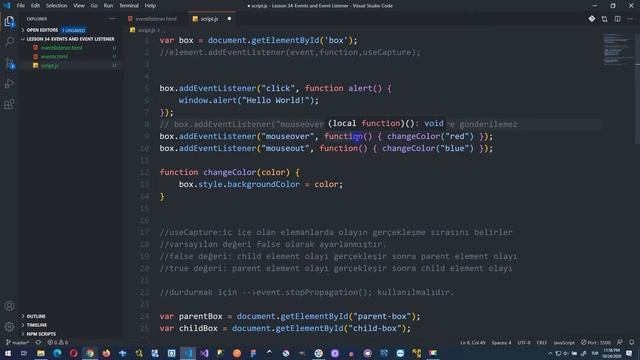The height and width of the screenshot is (360, 640).
Task: Open File Explorer from taskbar
Action: [41, 353]
